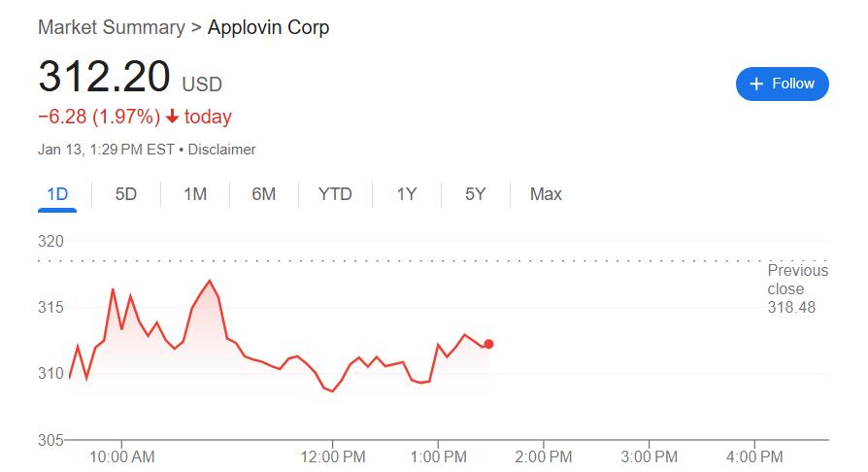Click the red down-arrow change indicator

pyautogui.click(x=172, y=118)
